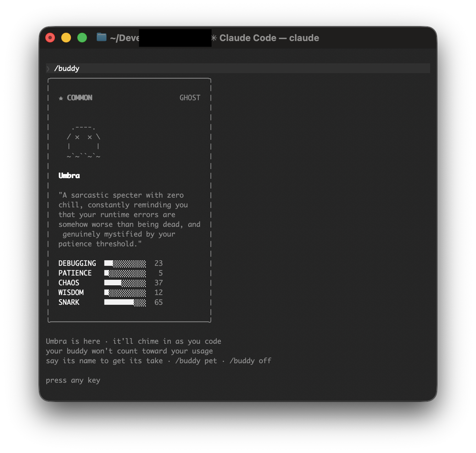Click the DEBUGGING stat label
Screen dimensions: 476x453
coord(77,263)
